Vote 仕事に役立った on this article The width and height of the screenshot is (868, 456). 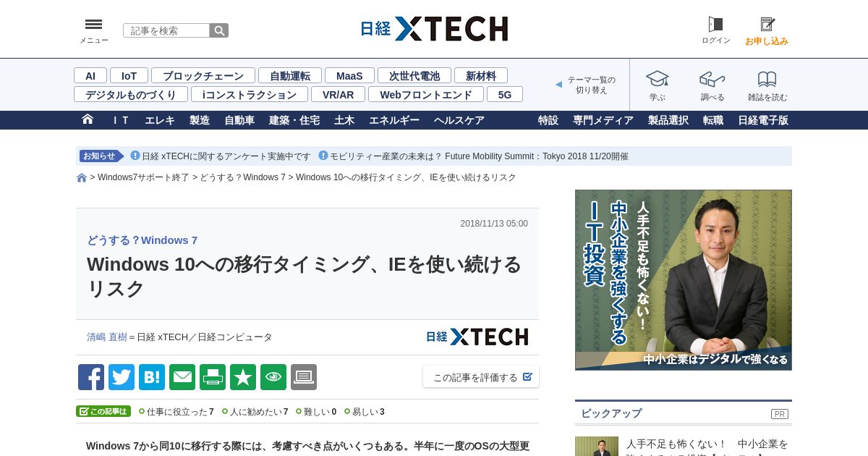tap(176, 412)
